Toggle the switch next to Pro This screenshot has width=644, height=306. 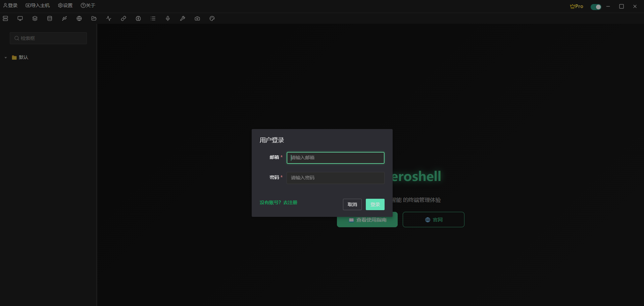click(596, 7)
